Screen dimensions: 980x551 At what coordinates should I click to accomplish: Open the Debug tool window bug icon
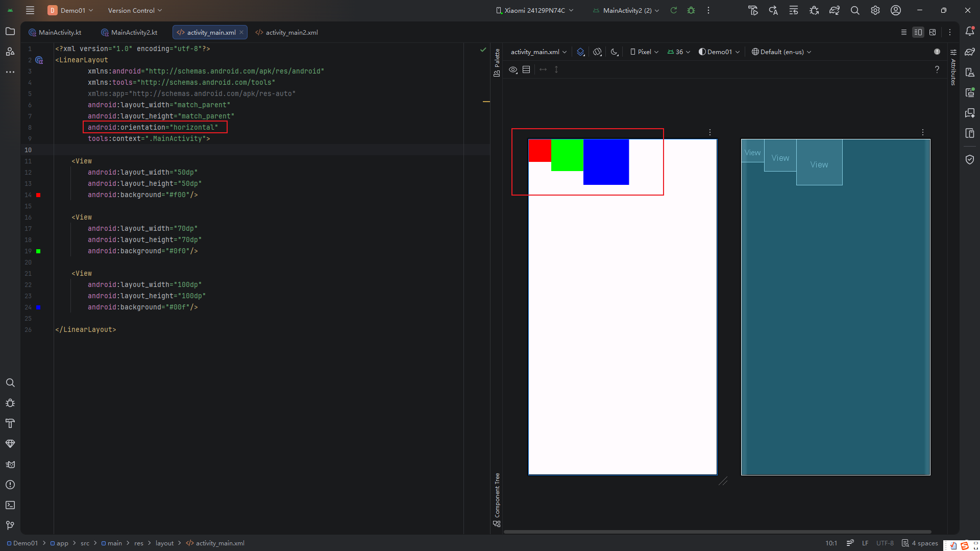coord(10,403)
